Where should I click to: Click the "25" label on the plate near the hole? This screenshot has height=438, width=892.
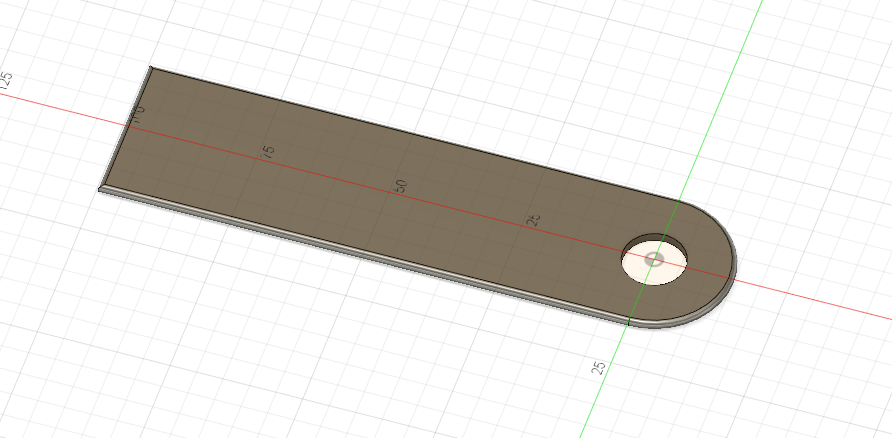click(x=533, y=220)
